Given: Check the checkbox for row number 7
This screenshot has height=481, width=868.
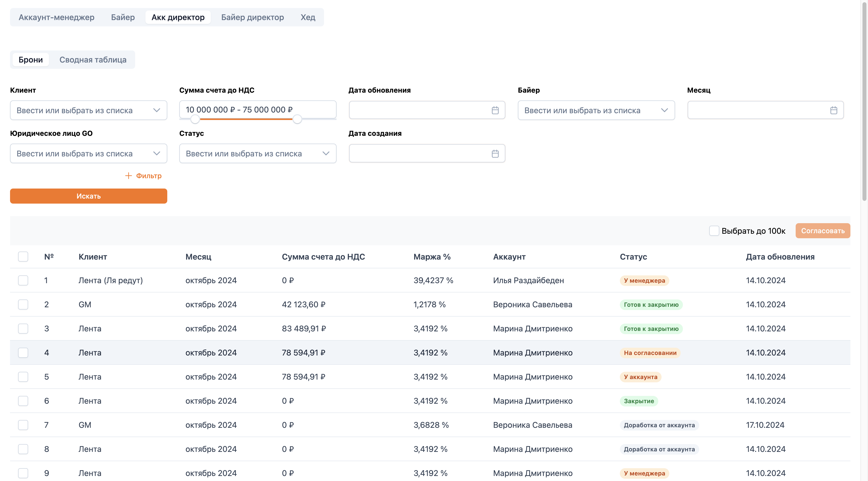Looking at the screenshot, I should click(23, 425).
